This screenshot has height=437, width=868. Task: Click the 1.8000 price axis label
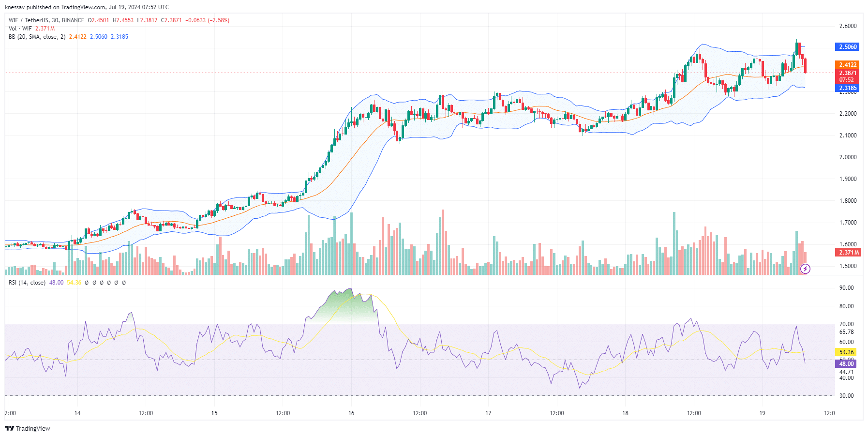848,201
